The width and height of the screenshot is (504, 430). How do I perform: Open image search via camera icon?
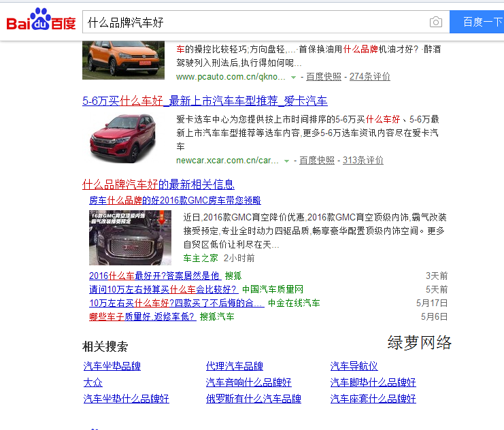pos(435,22)
